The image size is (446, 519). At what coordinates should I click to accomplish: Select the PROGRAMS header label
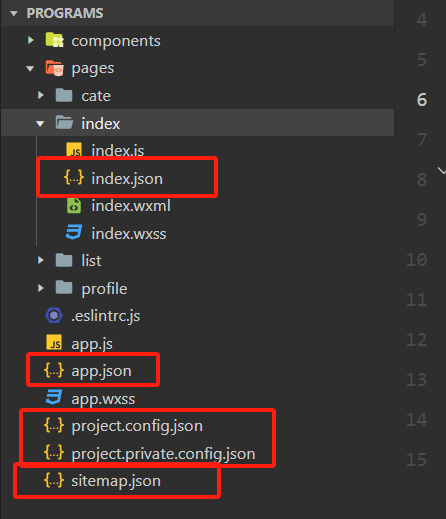tap(65, 13)
